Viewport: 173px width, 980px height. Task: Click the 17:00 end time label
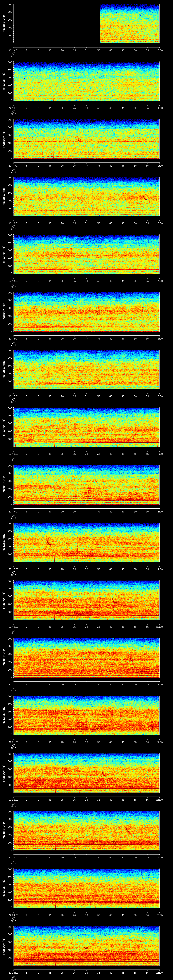pyautogui.click(x=160, y=454)
